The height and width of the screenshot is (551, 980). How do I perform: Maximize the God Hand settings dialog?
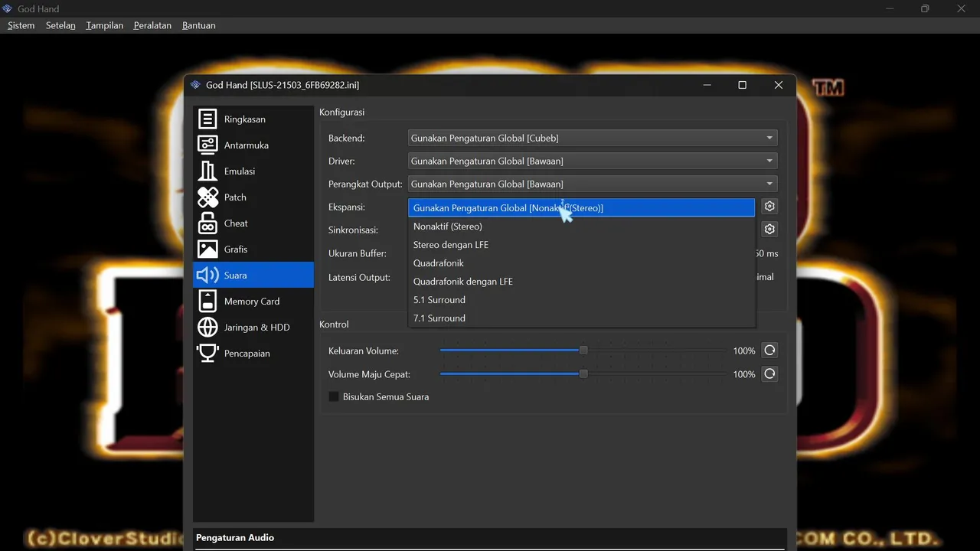pos(742,85)
